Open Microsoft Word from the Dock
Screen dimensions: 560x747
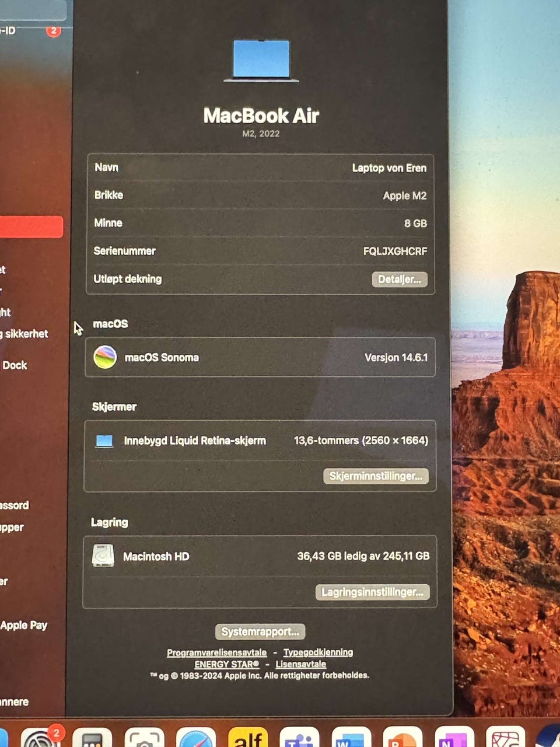[x=352, y=738]
